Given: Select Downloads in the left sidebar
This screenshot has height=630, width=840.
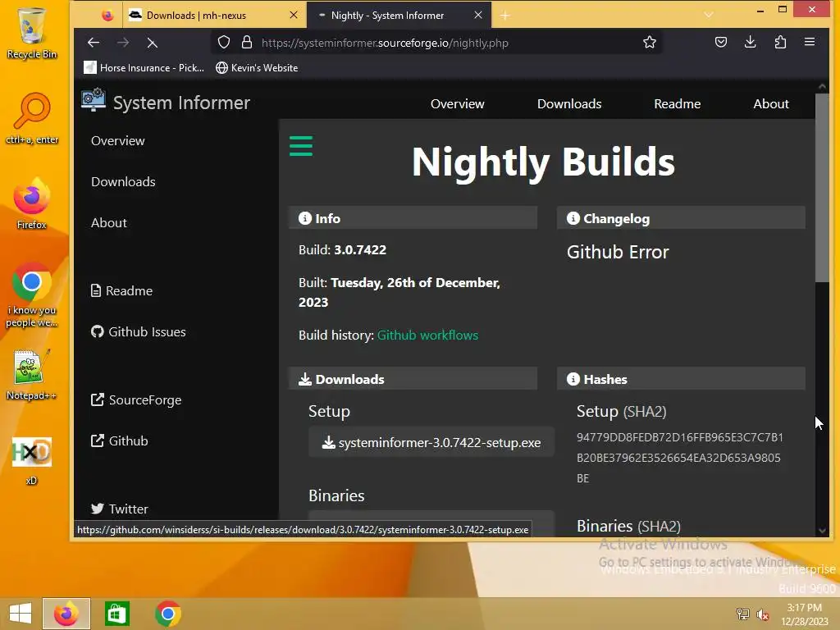Looking at the screenshot, I should pos(123,181).
